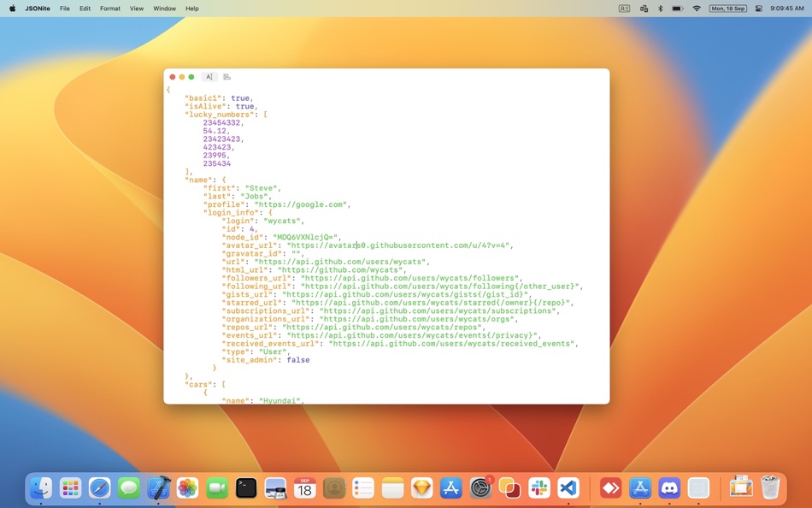
Task: Click the "lucky_numbers" key
Action: tap(220, 115)
